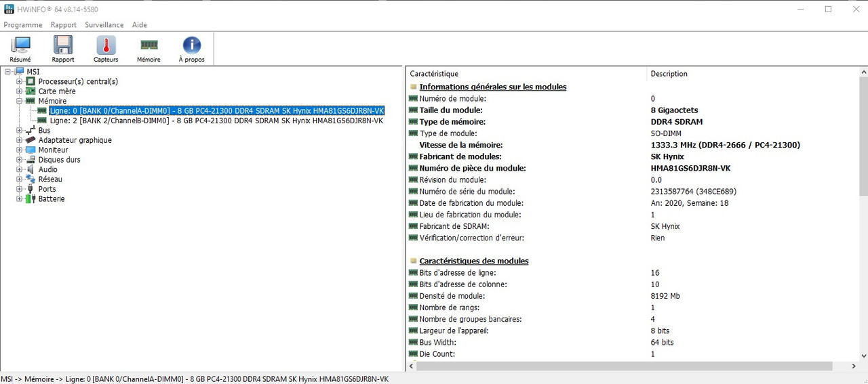Click the Processeur(s) central(s) chip icon
The image size is (868, 384).
pos(31,81)
